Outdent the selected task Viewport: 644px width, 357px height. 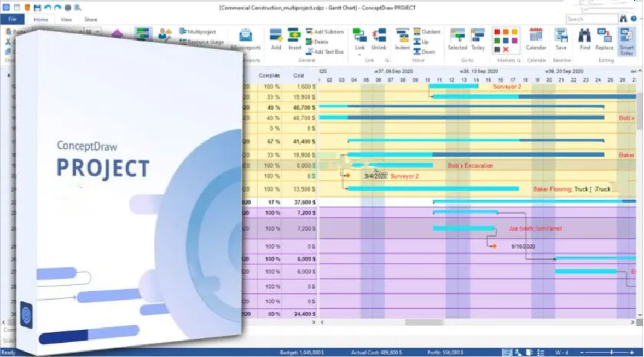(x=427, y=32)
